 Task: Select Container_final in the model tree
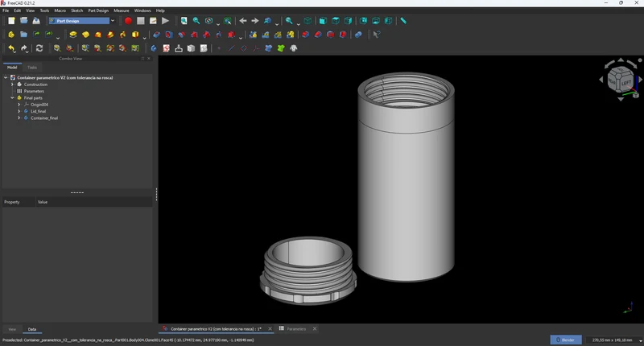44,118
